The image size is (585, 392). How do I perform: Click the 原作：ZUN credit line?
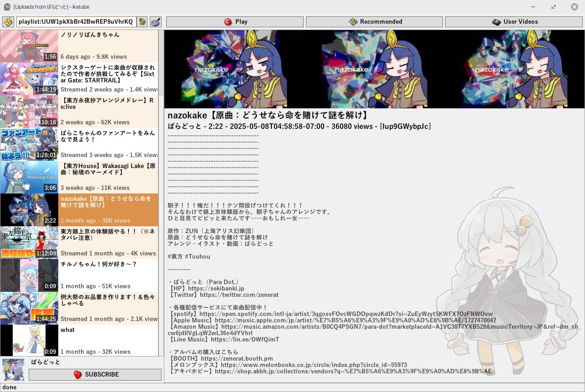click(x=211, y=231)
